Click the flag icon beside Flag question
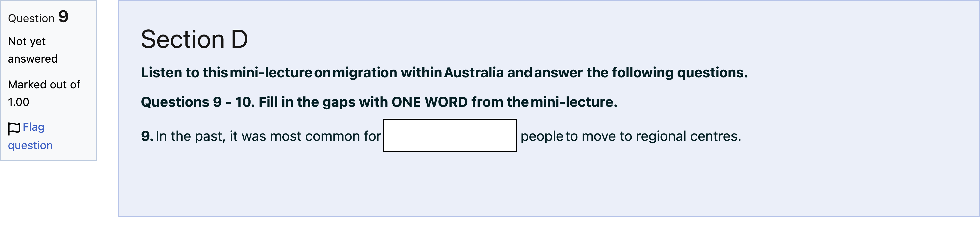 click(x=14, y=129)
